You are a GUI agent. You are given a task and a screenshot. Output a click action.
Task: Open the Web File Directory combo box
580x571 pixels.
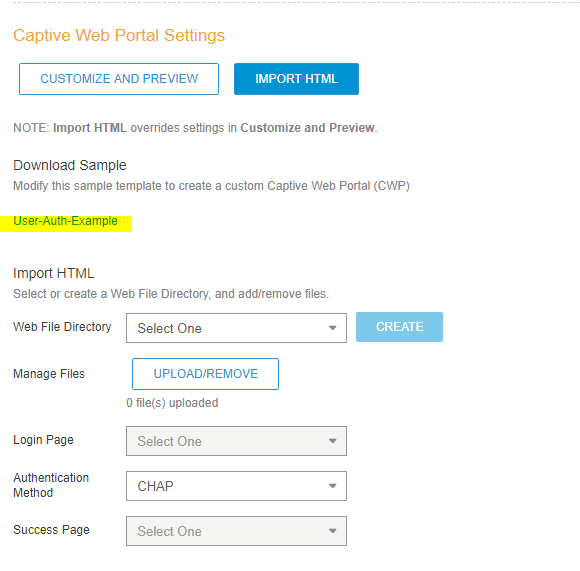236,328
